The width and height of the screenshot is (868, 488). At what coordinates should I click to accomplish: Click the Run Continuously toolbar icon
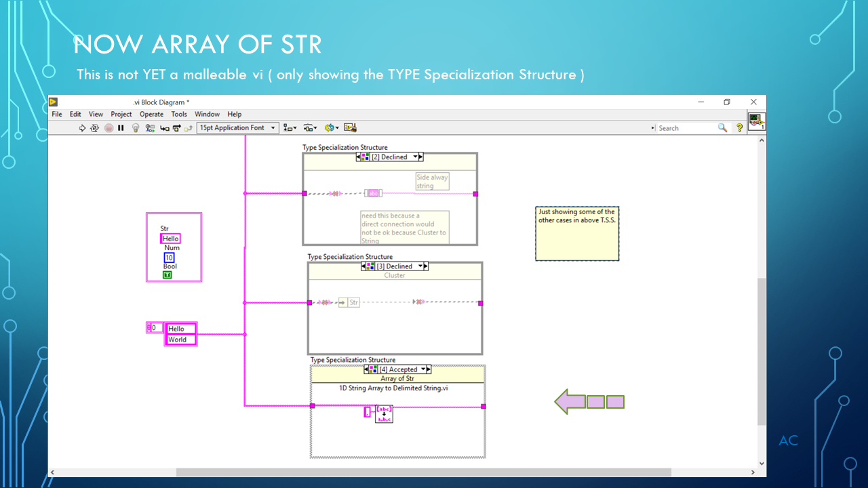tap(94, 127)
